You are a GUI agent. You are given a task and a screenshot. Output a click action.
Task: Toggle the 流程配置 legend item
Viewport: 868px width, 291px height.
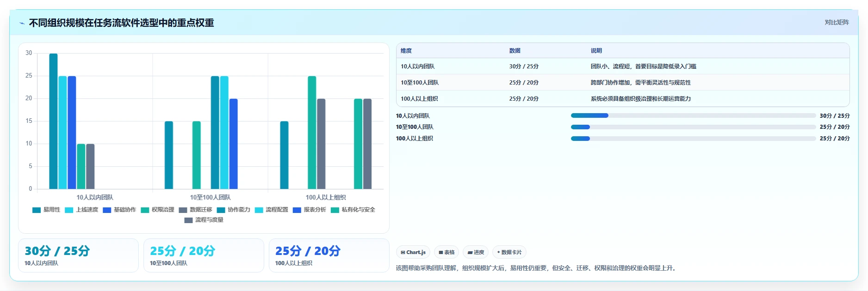(271, 210)
